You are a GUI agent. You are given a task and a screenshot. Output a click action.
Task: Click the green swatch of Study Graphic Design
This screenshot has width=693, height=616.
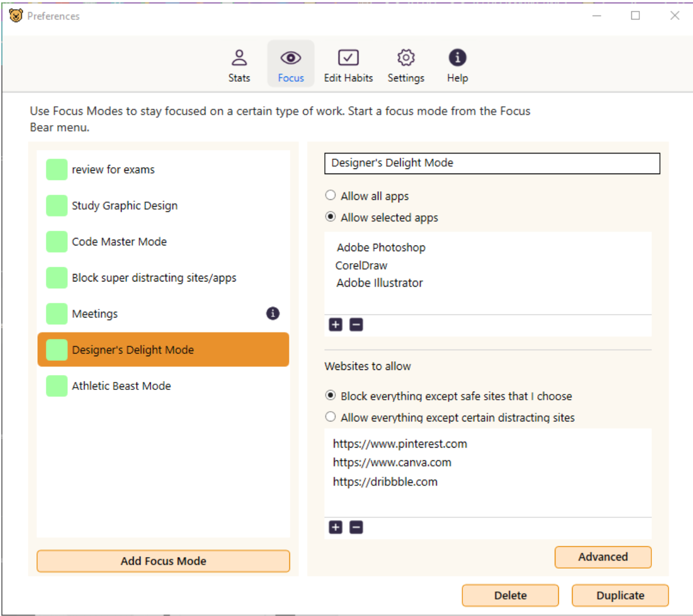(x=57, y=206)
